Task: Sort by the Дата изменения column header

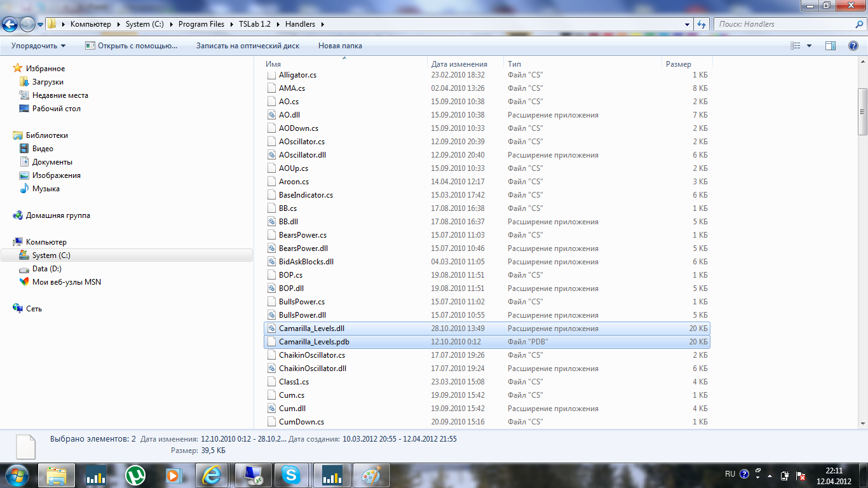Action: pyautogui.click(x=466, y=64)
